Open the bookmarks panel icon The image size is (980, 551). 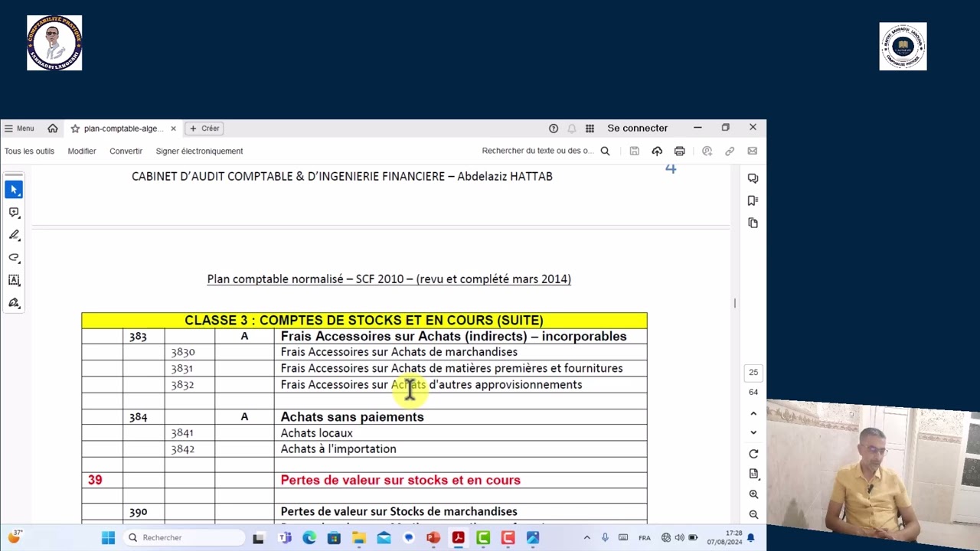point(753,201)
